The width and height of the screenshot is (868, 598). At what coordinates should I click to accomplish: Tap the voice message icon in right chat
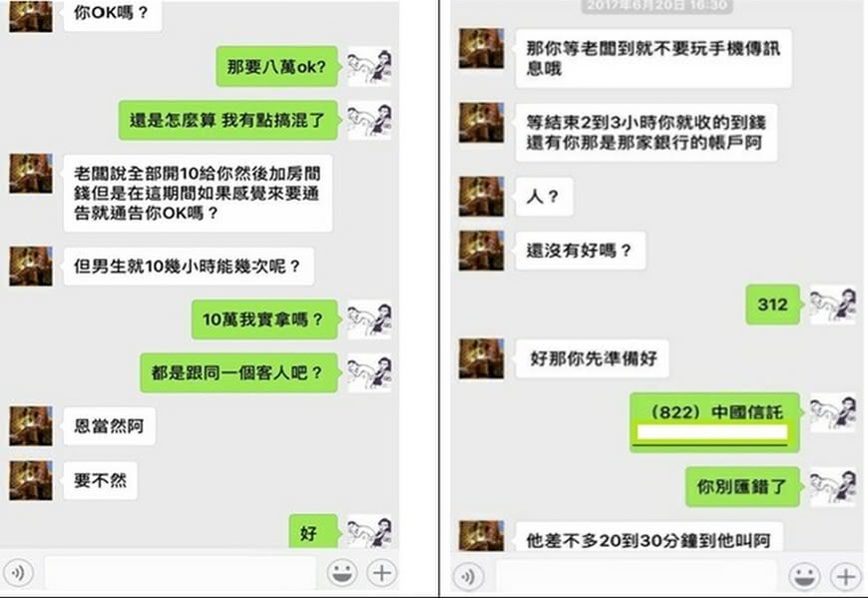coord(468,577)
